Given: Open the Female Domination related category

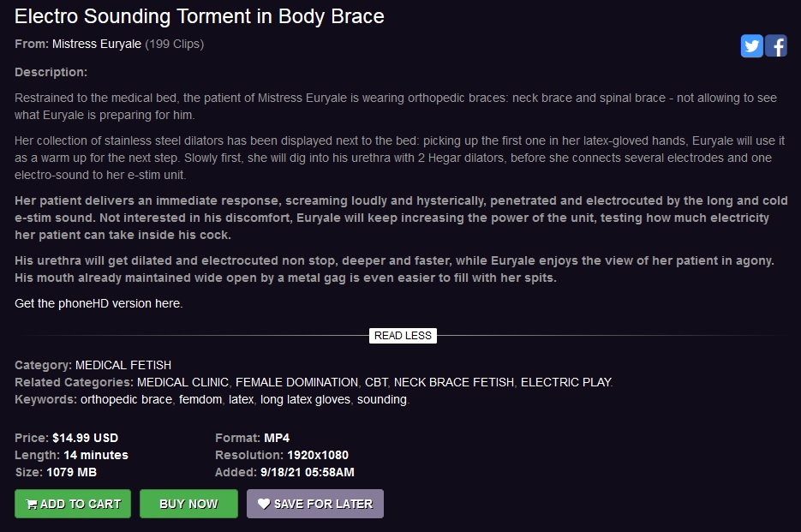Looking at the screenshot, I should 296,382.
